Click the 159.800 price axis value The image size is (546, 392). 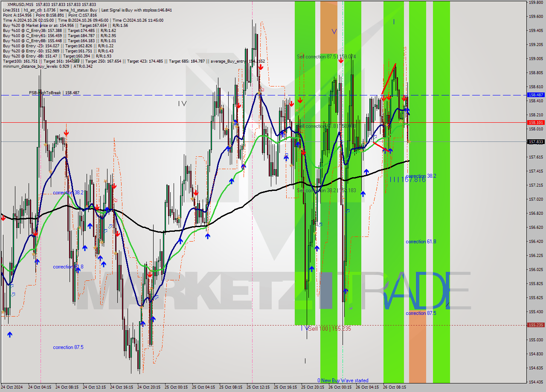(536, 2)
